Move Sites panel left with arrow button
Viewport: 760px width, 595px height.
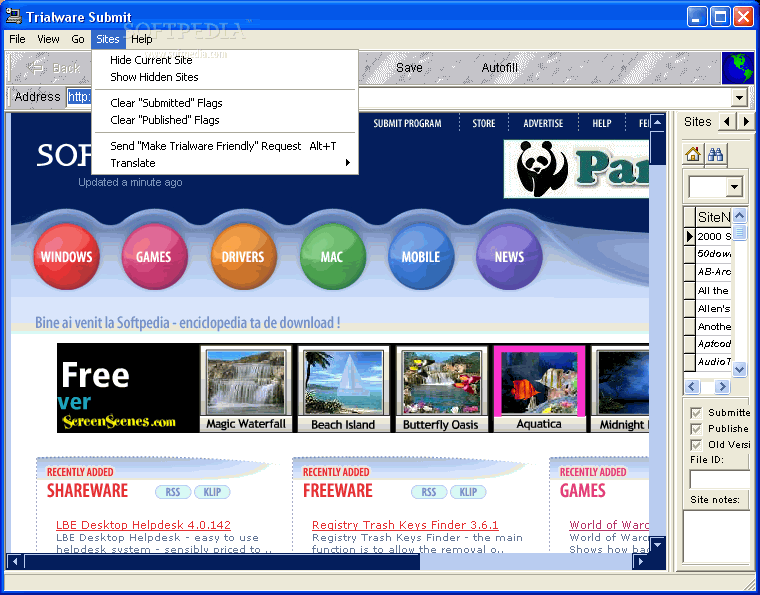[x=727, y=121]
